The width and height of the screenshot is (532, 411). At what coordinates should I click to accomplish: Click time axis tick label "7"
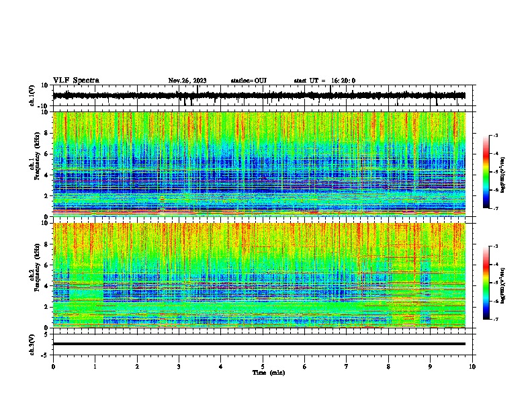(347, 367)
